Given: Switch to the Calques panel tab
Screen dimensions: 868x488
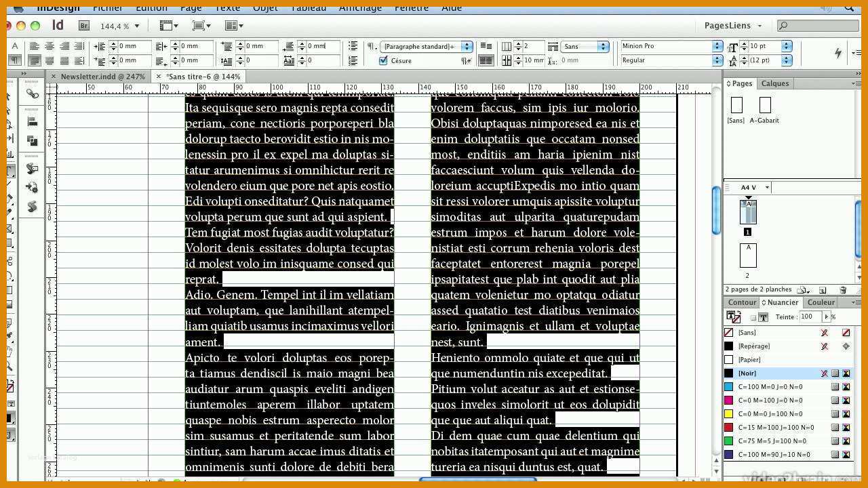Looking at the screenshot, I should point(774,83).
